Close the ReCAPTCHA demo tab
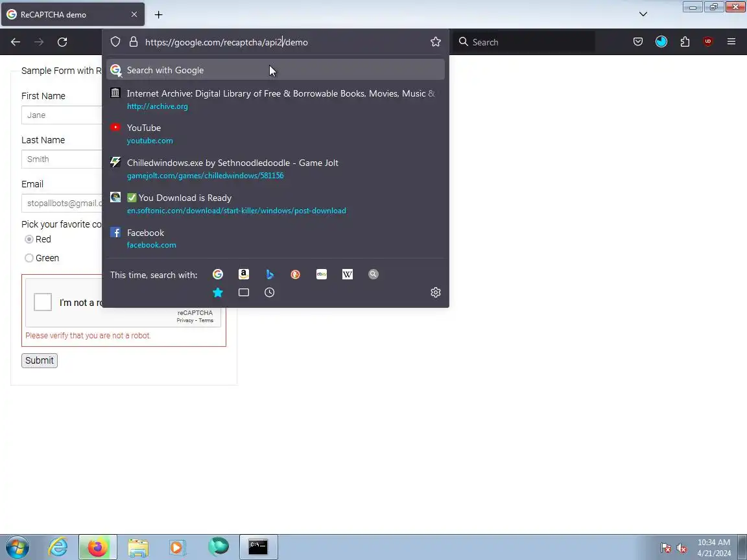This screenshot has height=560, width=747. [134, 15]
